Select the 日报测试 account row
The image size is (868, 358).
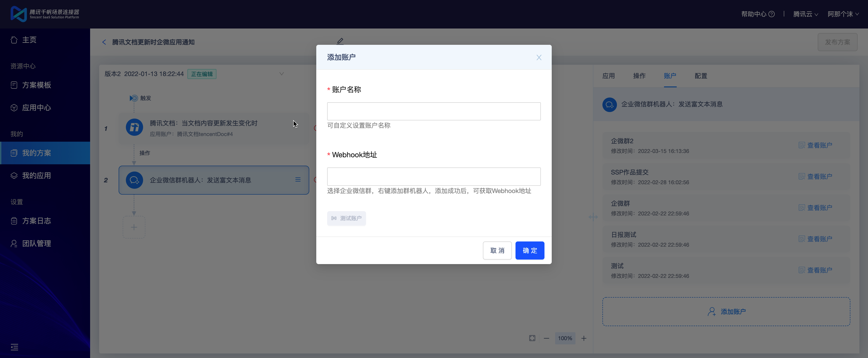click(x=726, y=239)
